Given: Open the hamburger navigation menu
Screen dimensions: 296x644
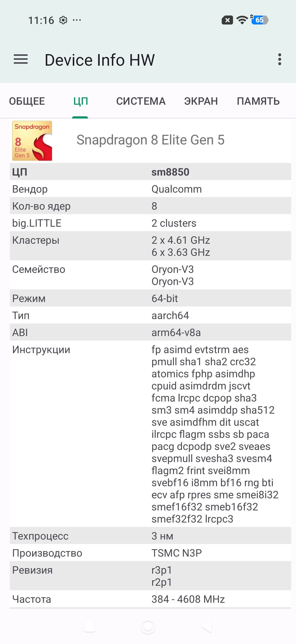Looking at the screenshot, I should 21,60.
